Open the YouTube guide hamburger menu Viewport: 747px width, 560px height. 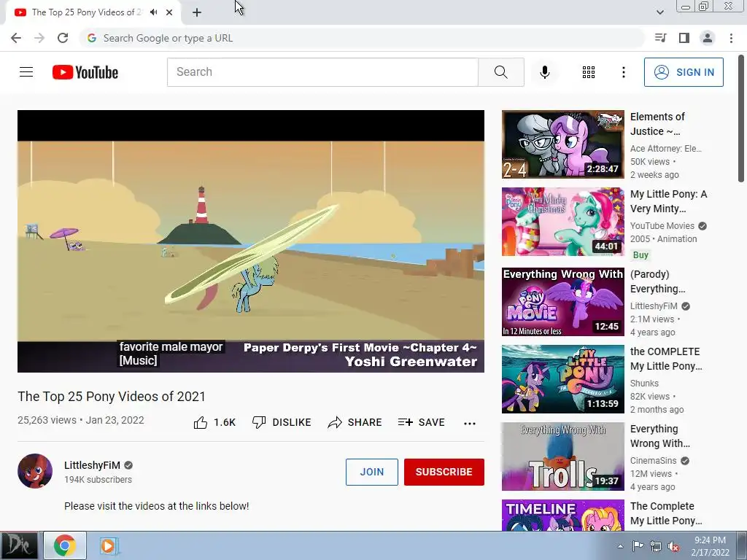(x=26, y=72)
